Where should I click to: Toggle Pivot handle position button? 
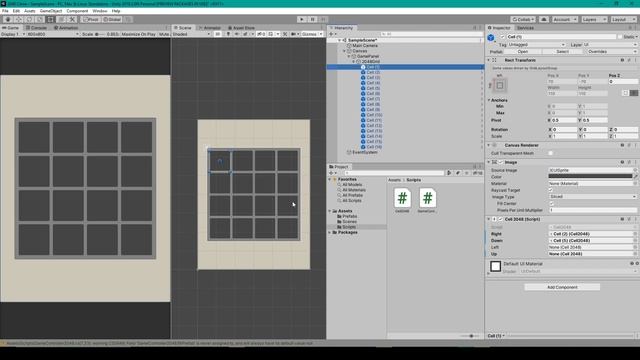[91, 19]
